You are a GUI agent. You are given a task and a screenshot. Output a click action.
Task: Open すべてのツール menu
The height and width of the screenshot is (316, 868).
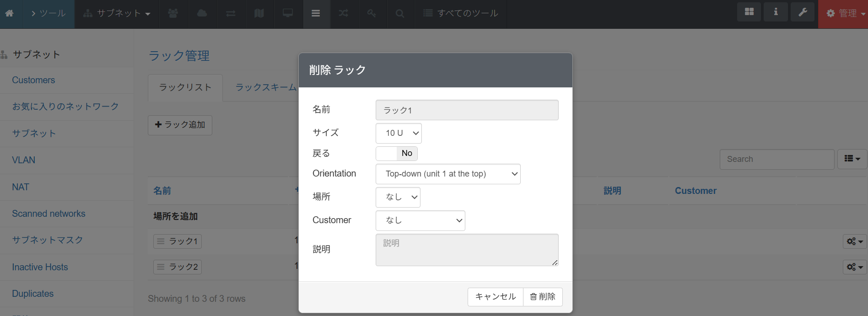pos(460,13)
